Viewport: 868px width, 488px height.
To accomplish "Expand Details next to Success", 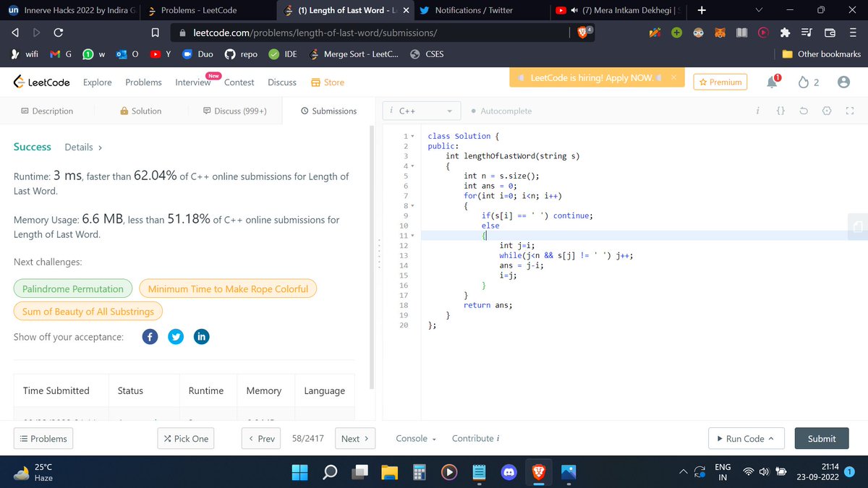I will point(83,147).
